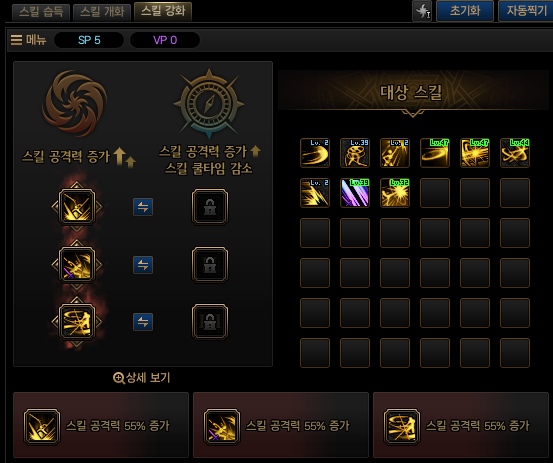553x463 pixels.
Task: Toggle the first row swap arrow button
Action: point(143,207)
